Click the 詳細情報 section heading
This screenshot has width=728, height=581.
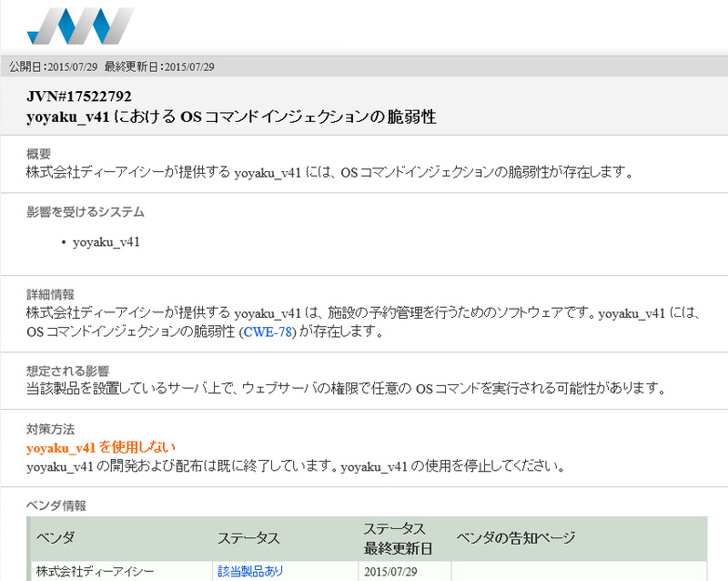[x=51, y=295]
